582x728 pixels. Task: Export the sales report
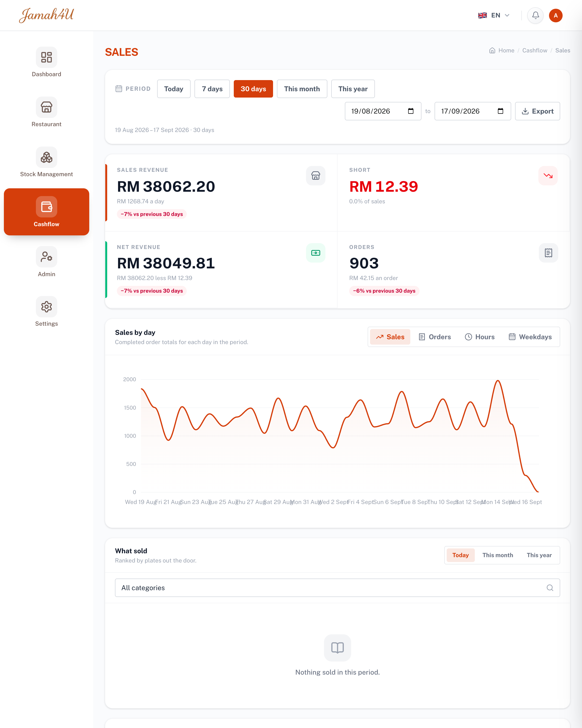[537, 111]
